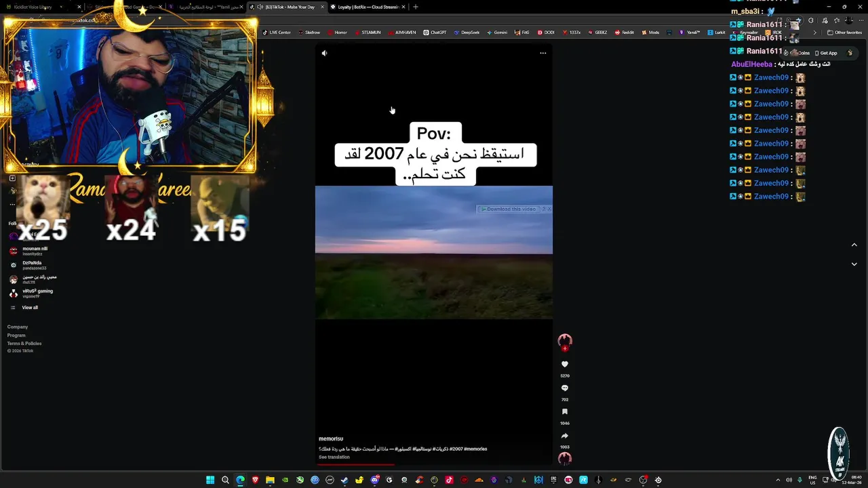Open File Explorer from the taskbar
Screen dimensions: 868x488
(270, 480)
